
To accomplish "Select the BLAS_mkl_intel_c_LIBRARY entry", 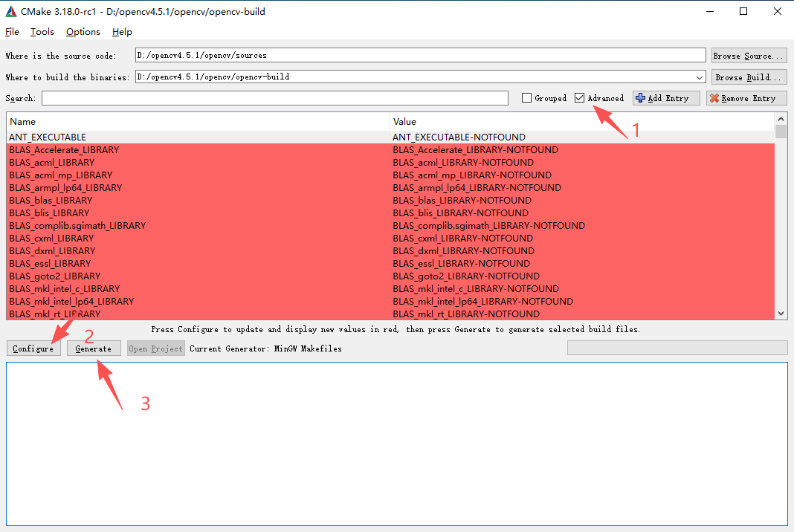I will [x=65, y=289].
